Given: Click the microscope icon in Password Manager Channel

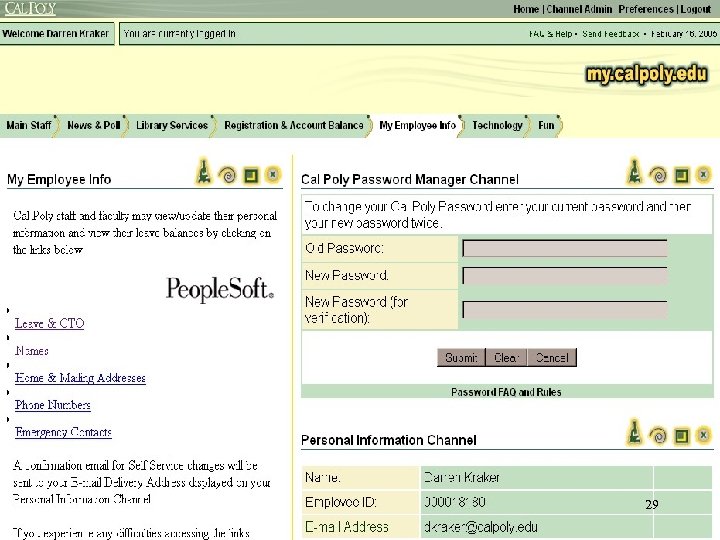Looking at the screenshot, I should (635, 171).
